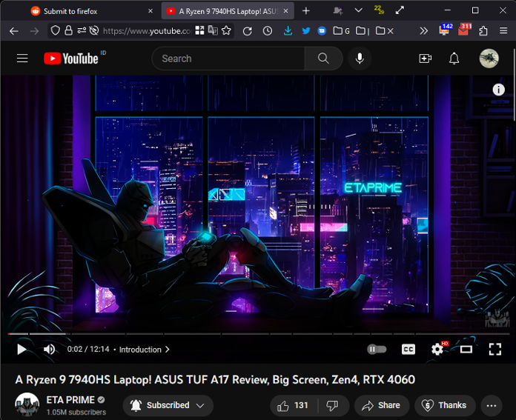Click the blocked autoplay icon in address bar
This screenshot has height=420, width=516.
tap(94, 30)
